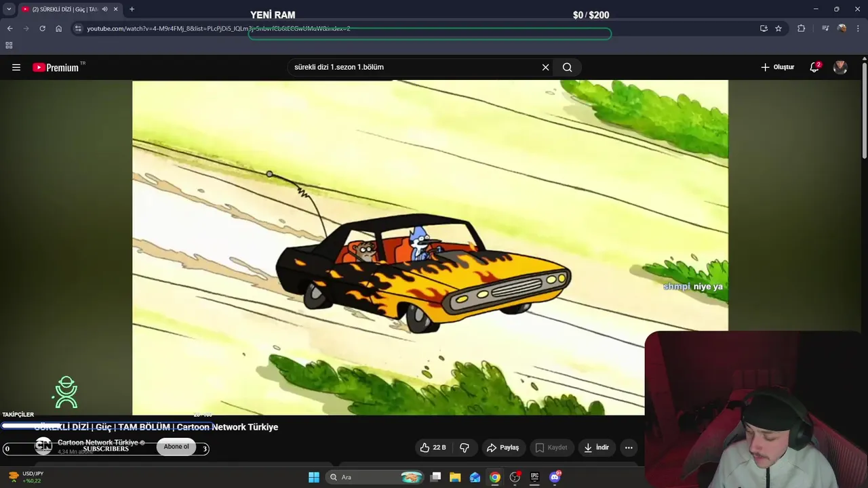Viewport: 868px width, 488px height.
Task: Open the browser home page button
Action: (x=58, y=28)
